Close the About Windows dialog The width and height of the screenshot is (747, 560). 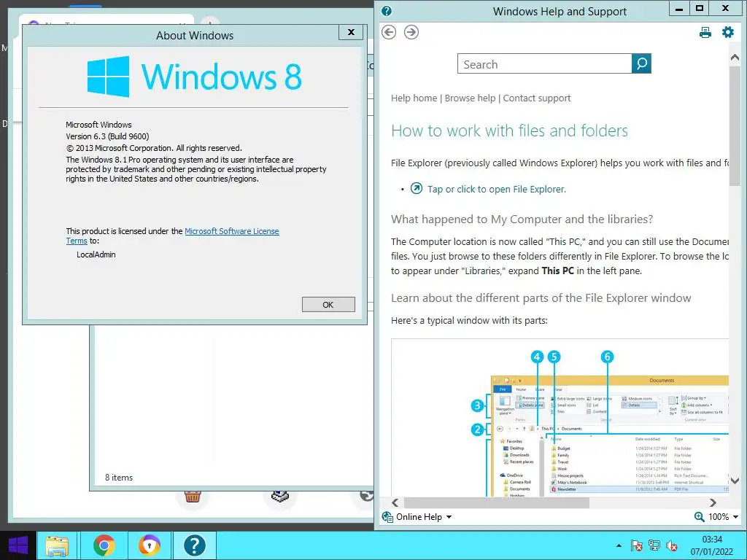pos(351,32)
